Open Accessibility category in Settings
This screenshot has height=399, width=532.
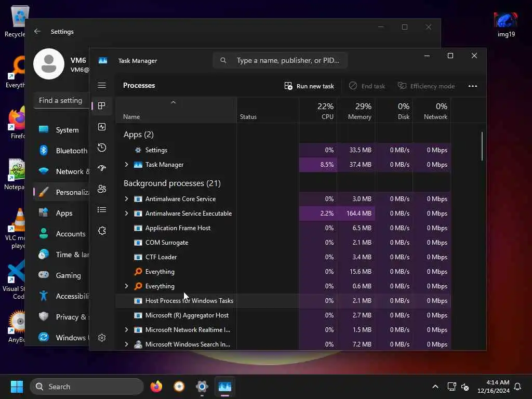[61, 296]
